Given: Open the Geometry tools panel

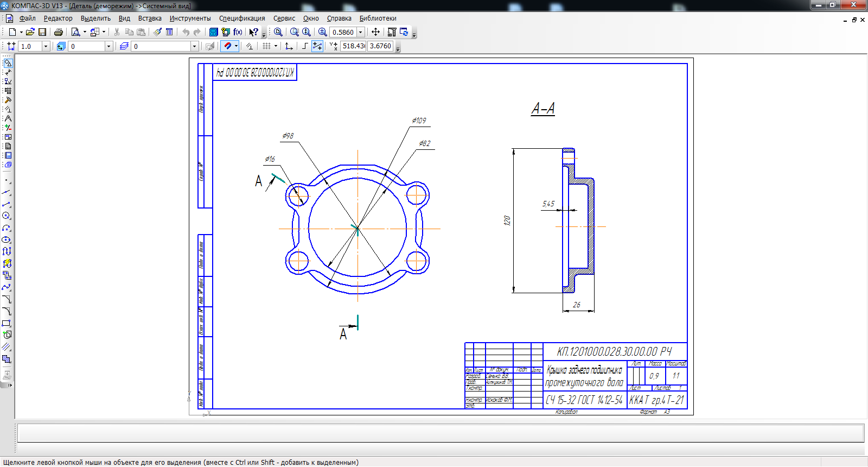Looking at the screenshot, I should coord(8,63).
